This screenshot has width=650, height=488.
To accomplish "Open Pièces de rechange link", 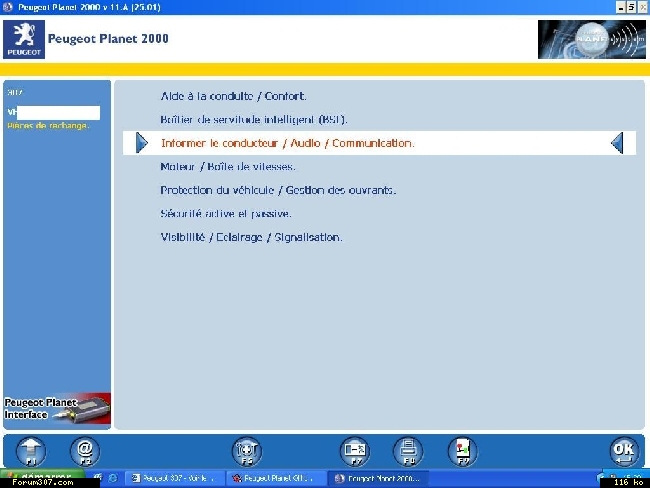I will 48,125.
